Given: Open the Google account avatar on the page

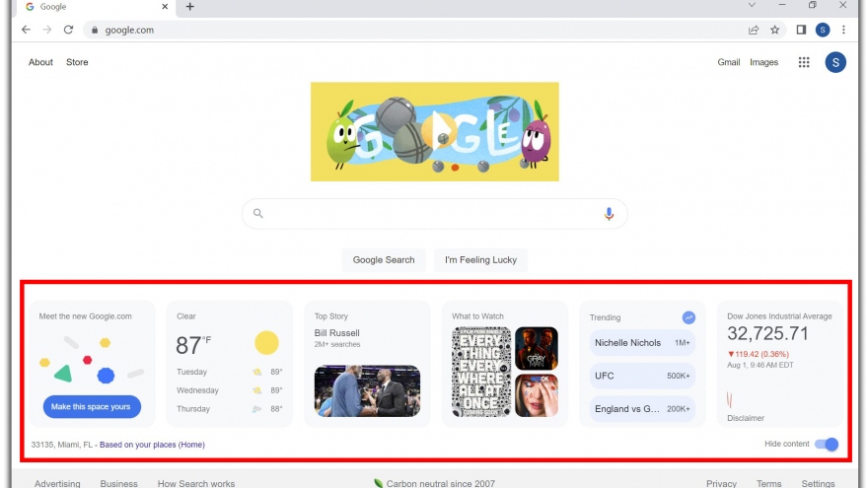Looking at the screenshot, I should click(x=835, y=62).
